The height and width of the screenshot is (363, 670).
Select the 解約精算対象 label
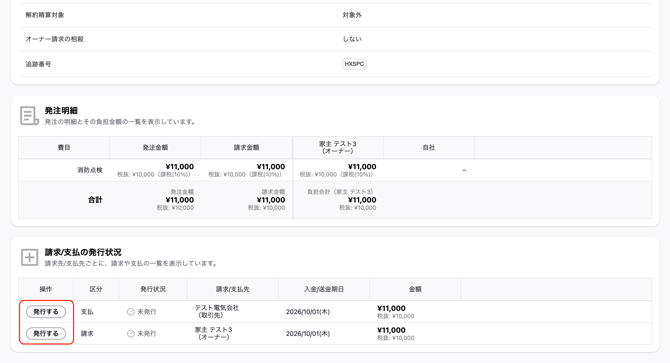pyautogui.click(x=45, y=15)
